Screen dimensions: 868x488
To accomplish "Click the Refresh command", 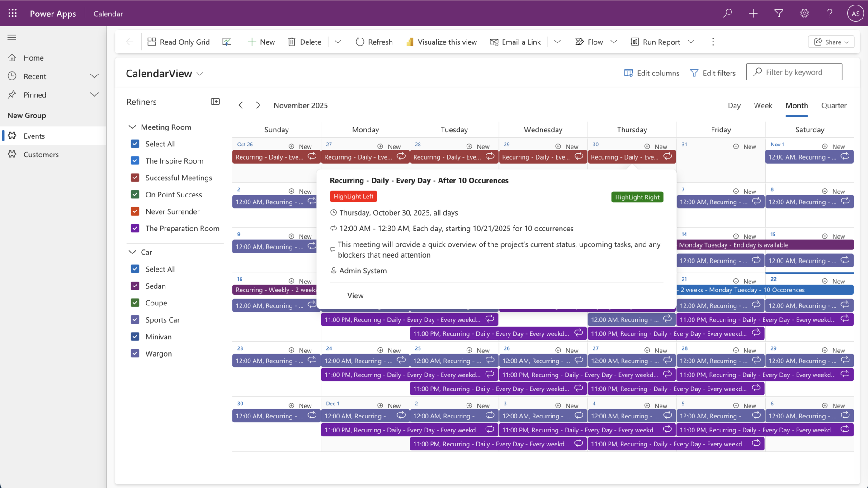I will point(373,42).
